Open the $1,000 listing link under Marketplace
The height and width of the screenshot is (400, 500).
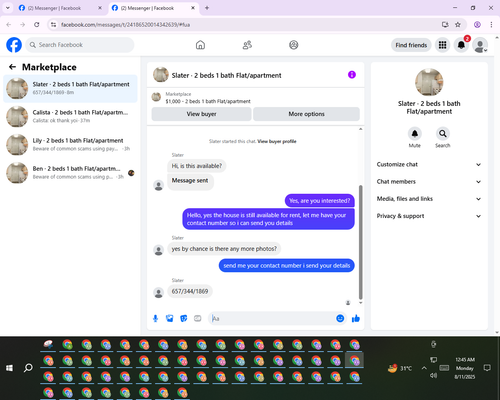pyautogui.click(x=208, y=101)
